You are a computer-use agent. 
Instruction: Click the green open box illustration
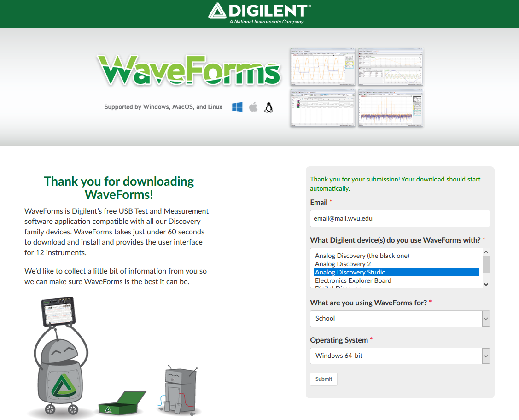point(122,403)
